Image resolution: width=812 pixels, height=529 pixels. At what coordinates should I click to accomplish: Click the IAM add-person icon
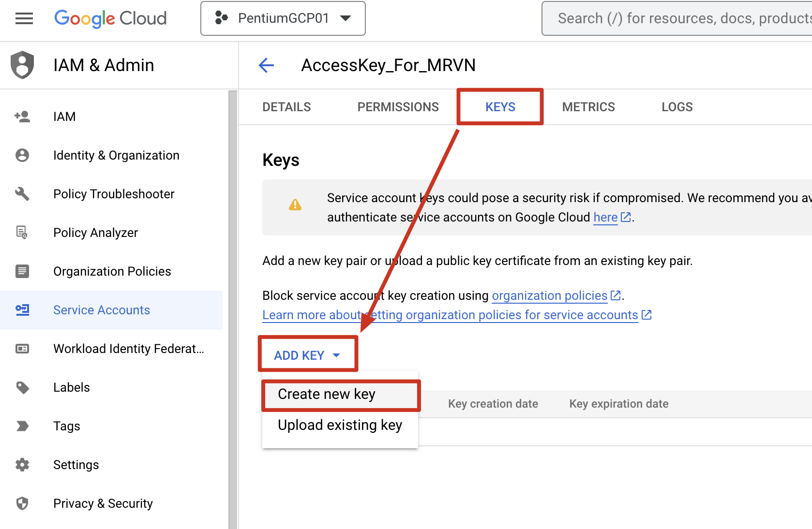(22, 117)
